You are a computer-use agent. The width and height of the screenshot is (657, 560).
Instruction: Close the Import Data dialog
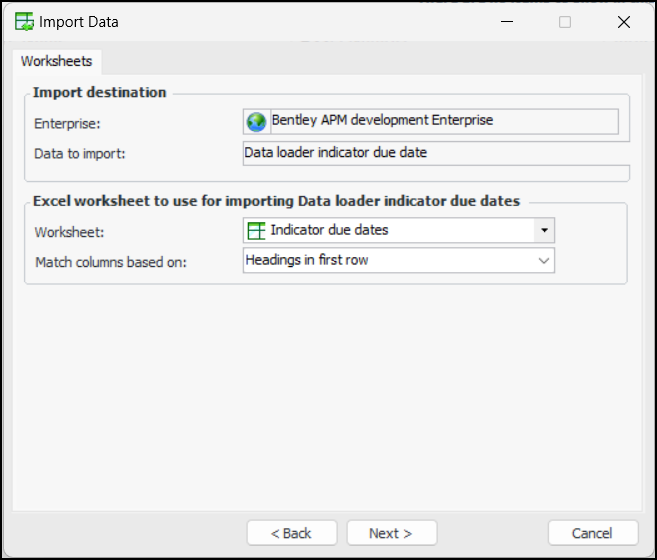pos(624,21)
